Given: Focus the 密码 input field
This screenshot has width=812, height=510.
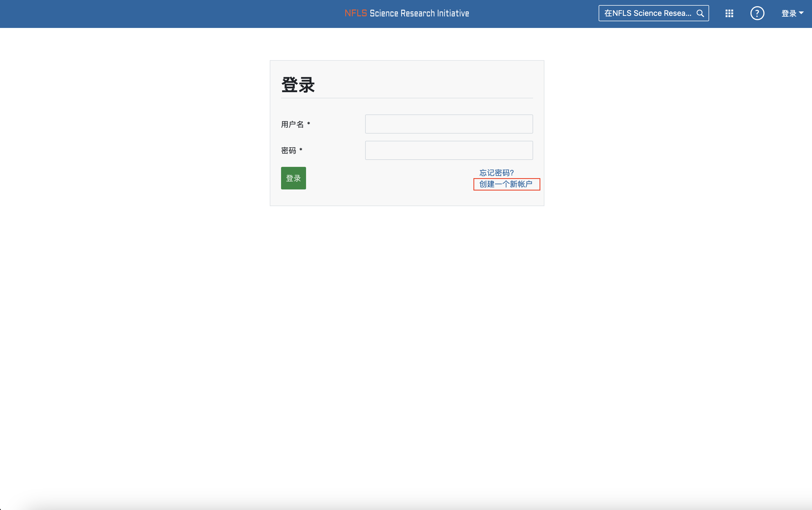Looking at the screenshot, I should [449, 150].
